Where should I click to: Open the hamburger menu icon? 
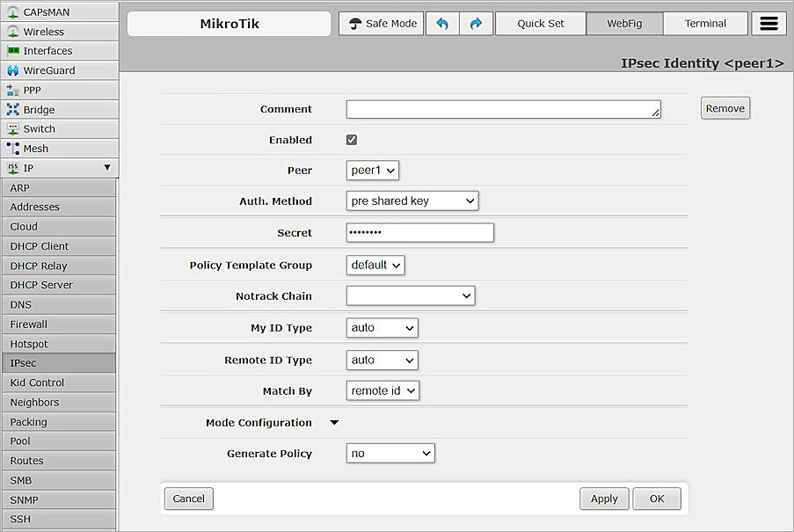(769, 24)
